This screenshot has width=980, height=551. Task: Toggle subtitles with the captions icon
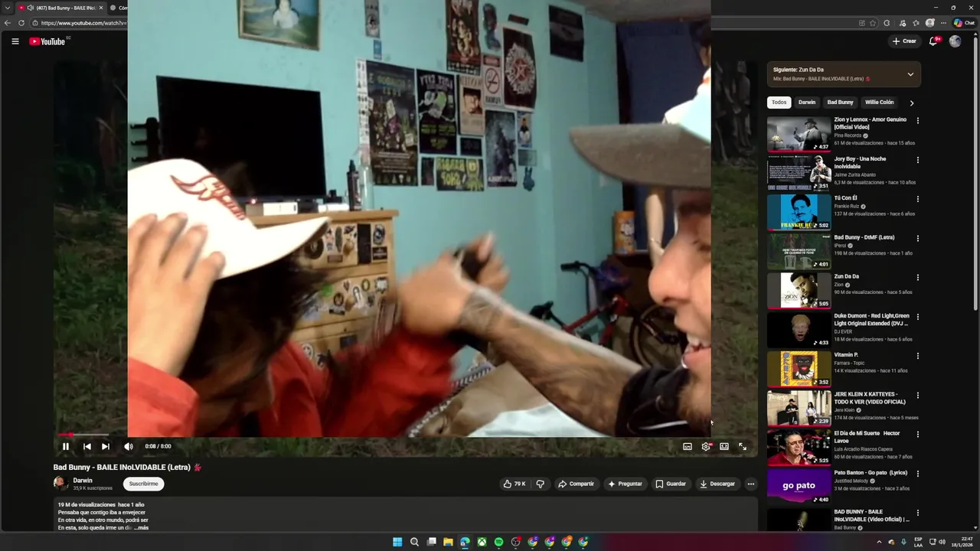pos(688,446)
